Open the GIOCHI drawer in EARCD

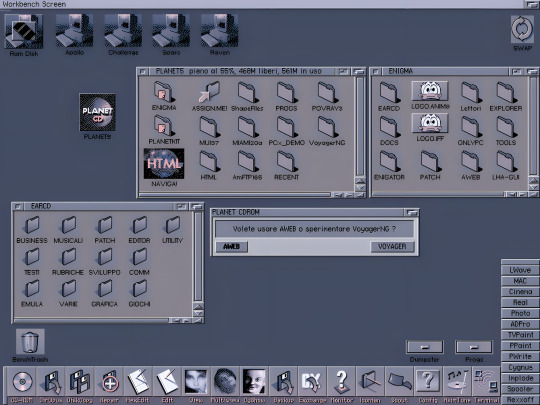point(139,289)
